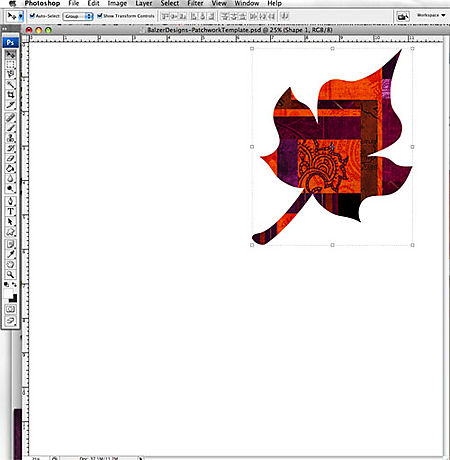The image size is (450, 460).
Task: Click the background color swatch
Action: click(x=13, y=298)
